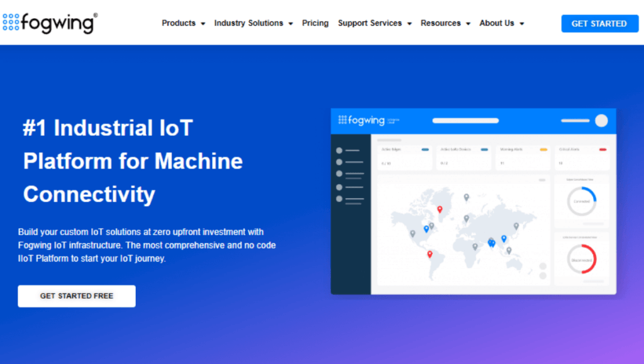Viewport: 644px width, 364px height.
Task: Click the top icon in the dashboard sidebar
Action: click(338, 149)
